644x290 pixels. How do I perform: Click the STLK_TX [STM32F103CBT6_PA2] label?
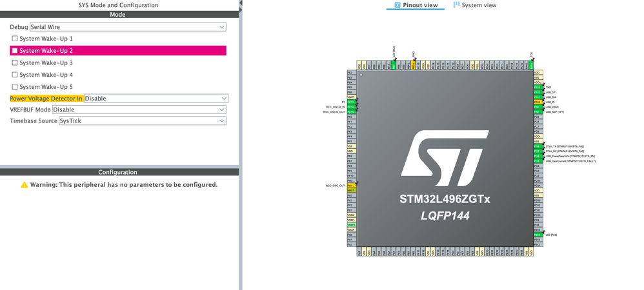tap(565, 146)
